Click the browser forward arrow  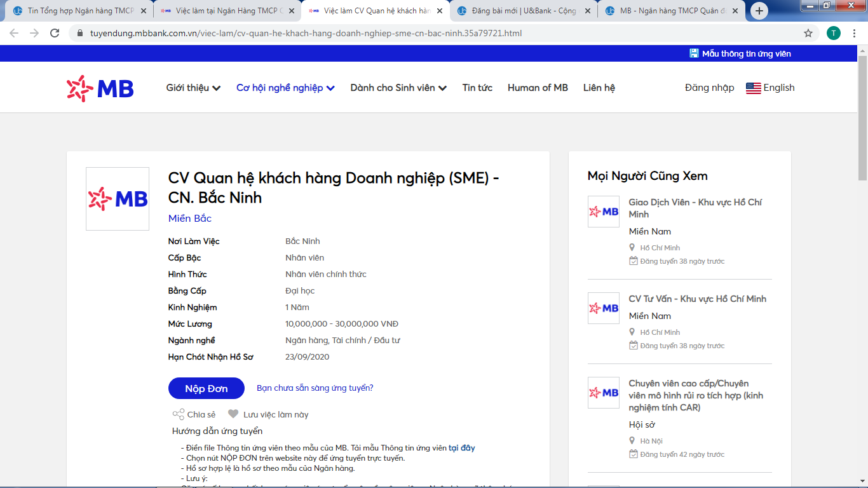coord(34,33)
